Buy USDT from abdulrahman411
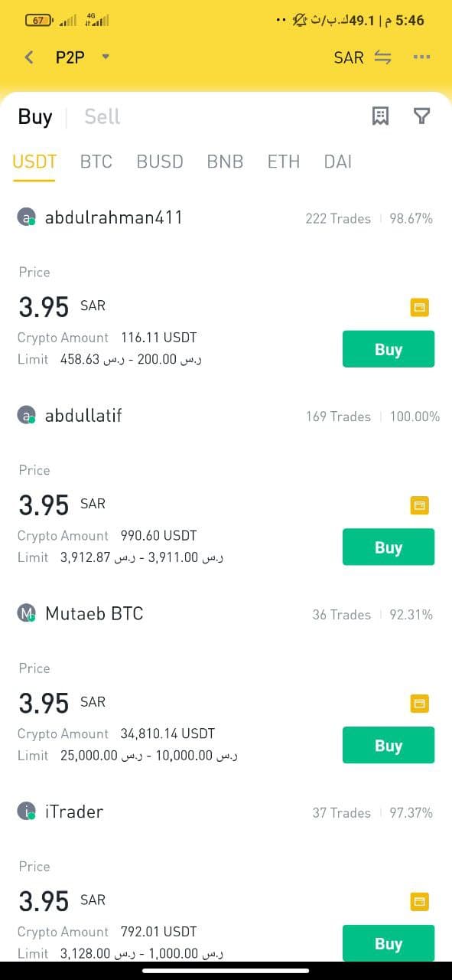This screenshot has width=452, height=980. click(x=389, y=349)
